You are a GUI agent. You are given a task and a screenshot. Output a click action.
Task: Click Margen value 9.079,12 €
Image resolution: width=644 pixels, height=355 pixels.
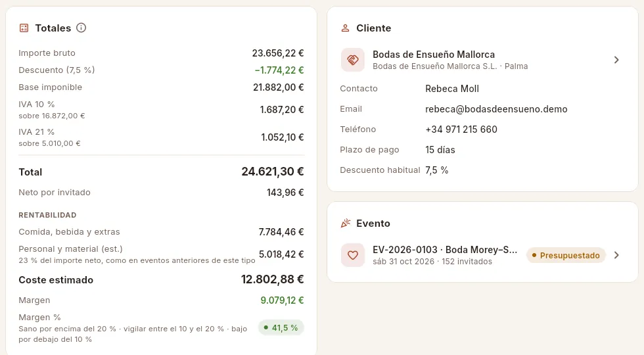[282, 300]
